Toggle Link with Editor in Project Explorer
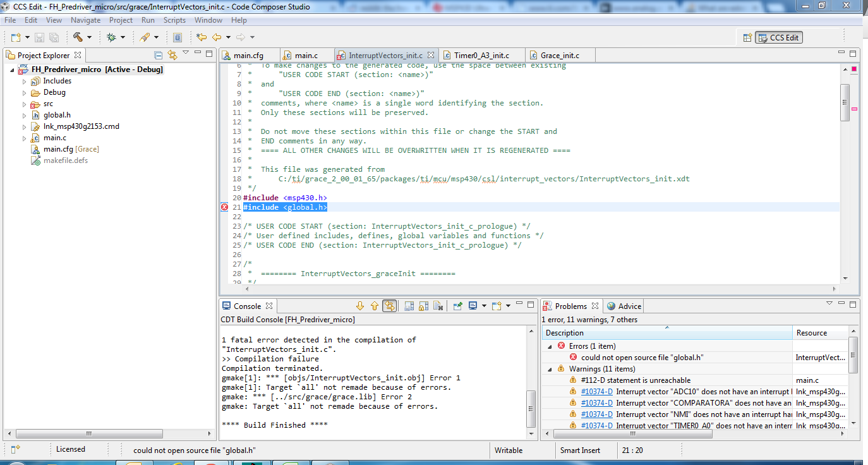 [172, 55]
